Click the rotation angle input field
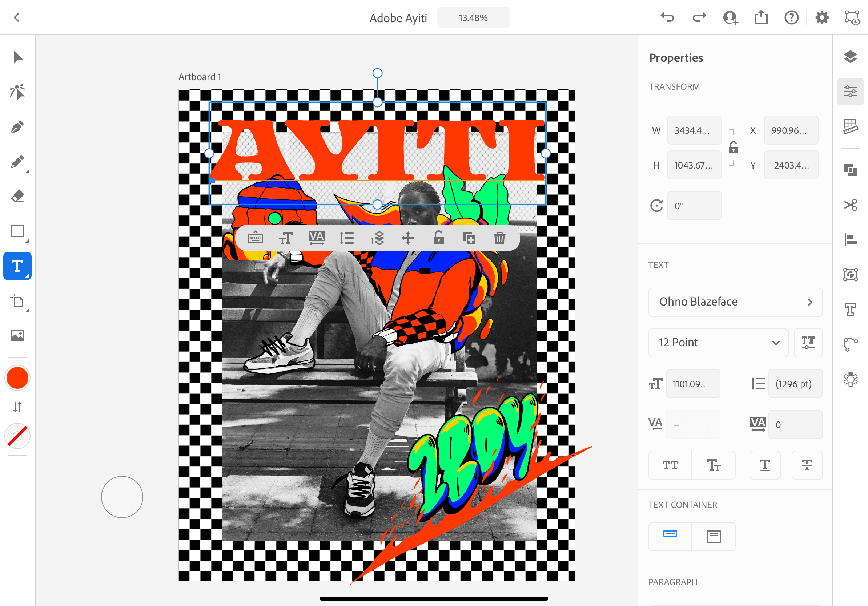Screen dimensions: 868x606 694,206
